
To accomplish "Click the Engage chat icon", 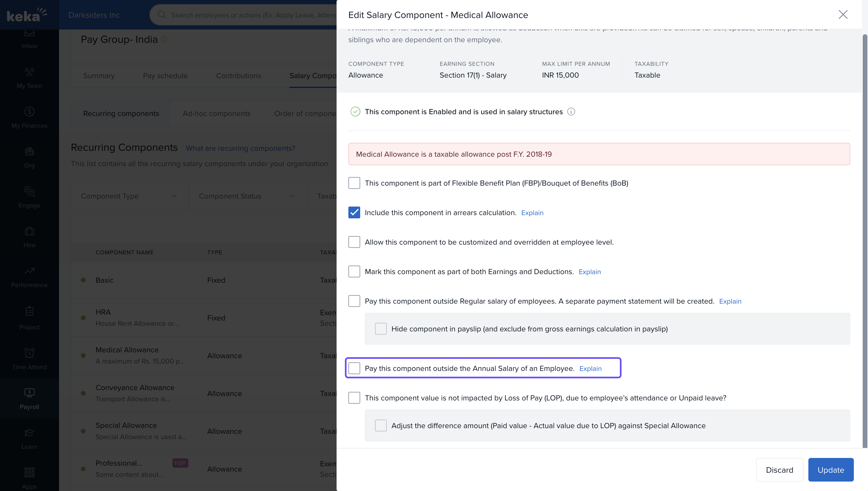I will 29,191.
